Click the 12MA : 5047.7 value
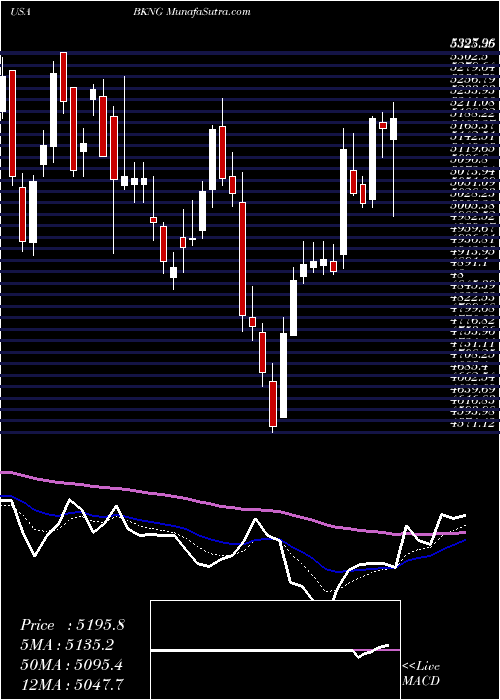Screen dimensions: 500x700 (x=71, y=684)
